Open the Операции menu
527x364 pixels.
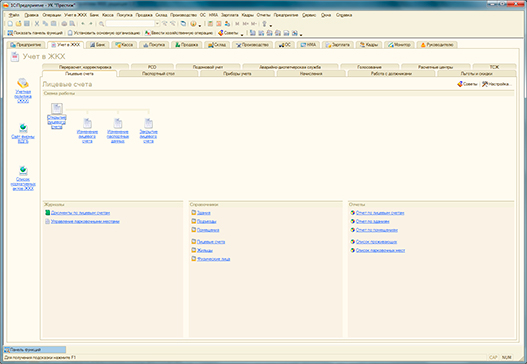(51, 15)
